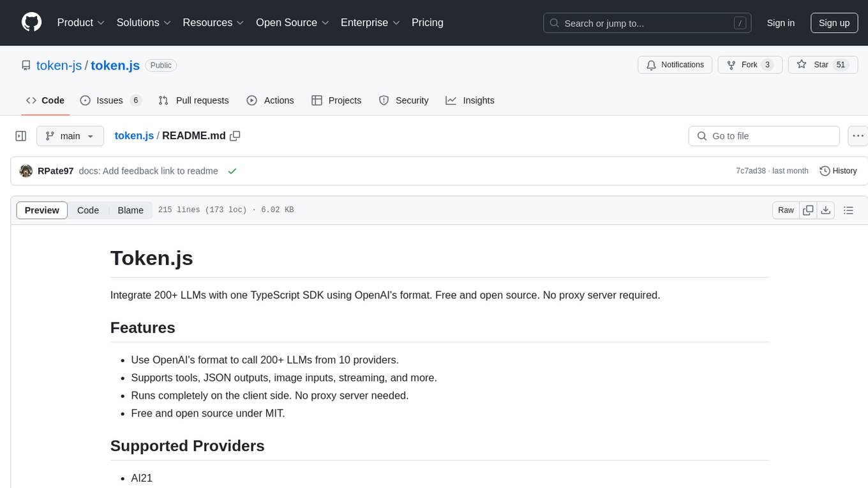The image size is (868, 488).
Task: Click the forks count badge 3
Action: 767,65
